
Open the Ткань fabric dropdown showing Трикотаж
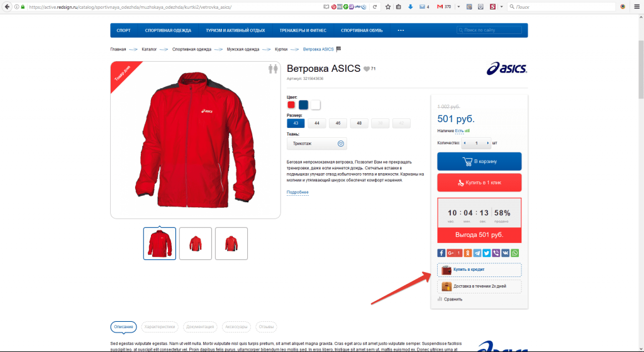317,144
